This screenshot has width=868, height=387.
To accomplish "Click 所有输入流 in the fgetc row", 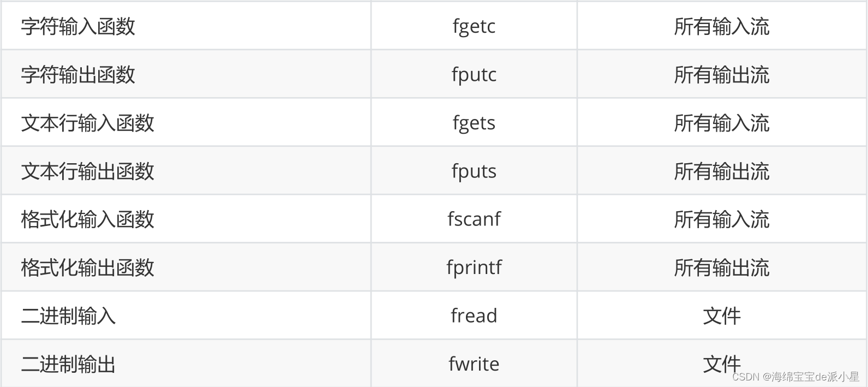I will point(721,26).
